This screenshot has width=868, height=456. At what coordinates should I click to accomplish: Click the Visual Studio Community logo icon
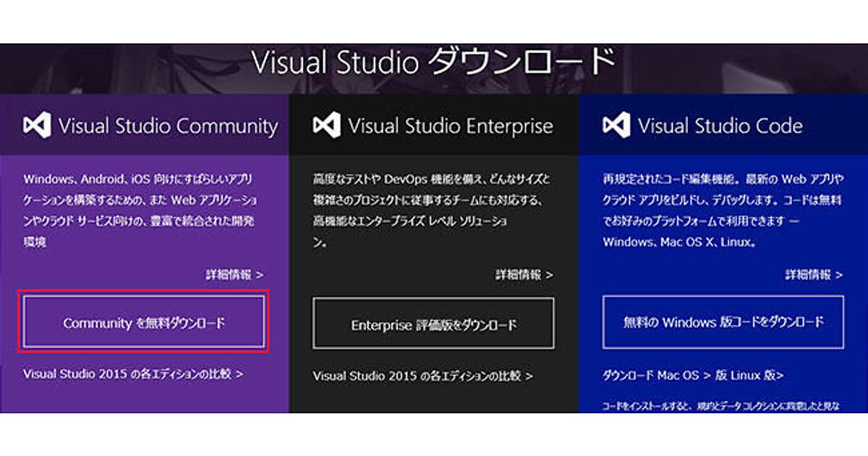pos(37,126)
